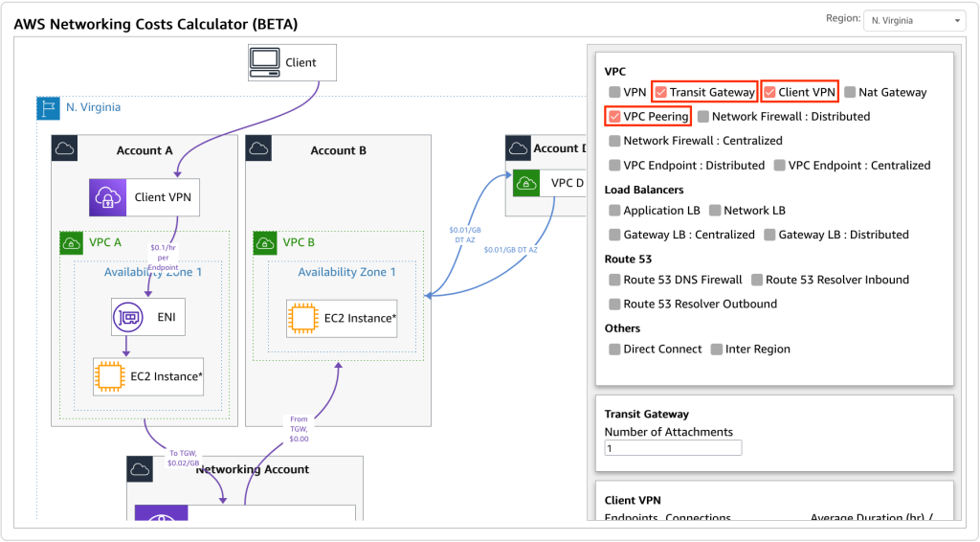Click the "Client VPN" settings panel heading

tap(633, 500)
